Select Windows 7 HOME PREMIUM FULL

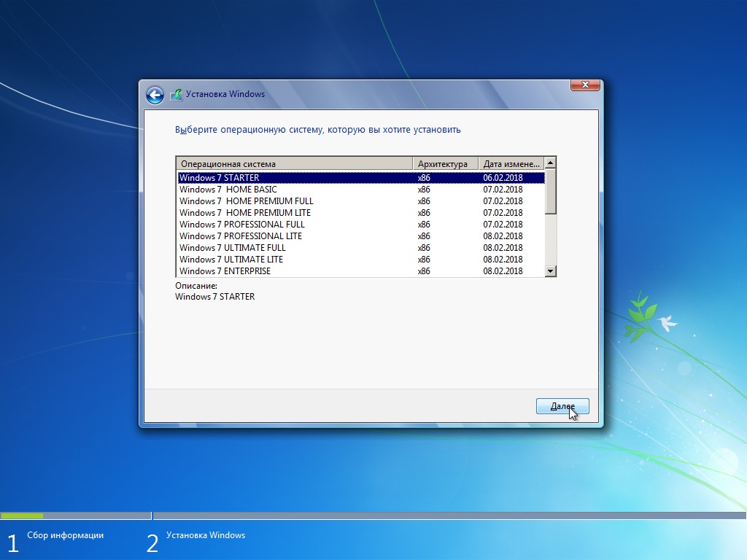click(246, 201)
